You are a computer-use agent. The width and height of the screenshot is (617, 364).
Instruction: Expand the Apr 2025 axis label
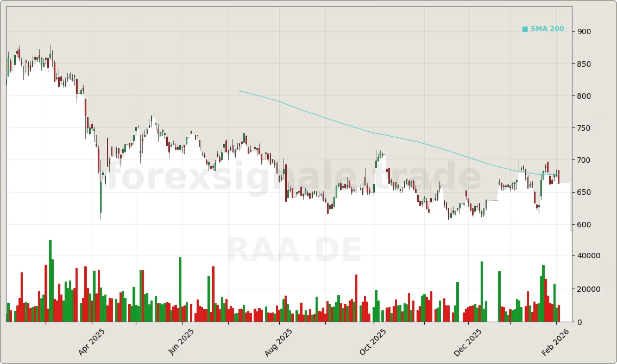[91, 341]
